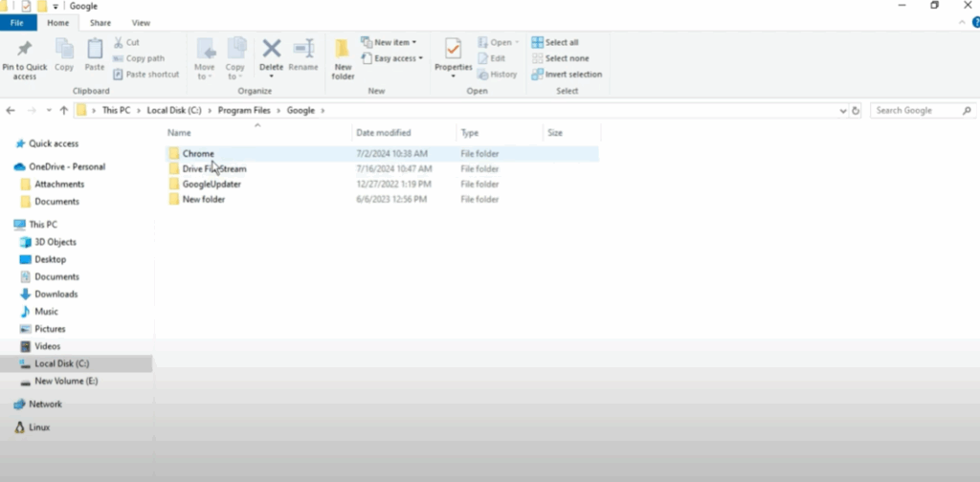Screen dimensions: 980x482
Task: Click the Copy ribbon icon
Action: [64, 55]
